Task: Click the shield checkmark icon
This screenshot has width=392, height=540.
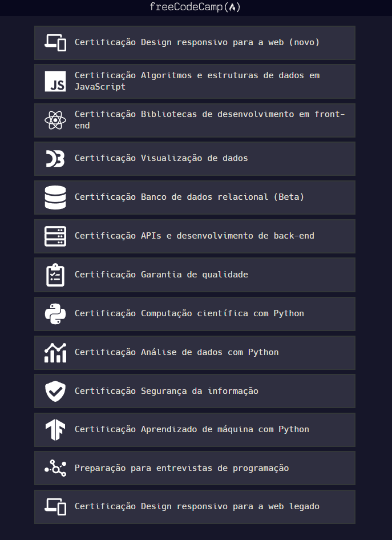Action: point(55,391)
